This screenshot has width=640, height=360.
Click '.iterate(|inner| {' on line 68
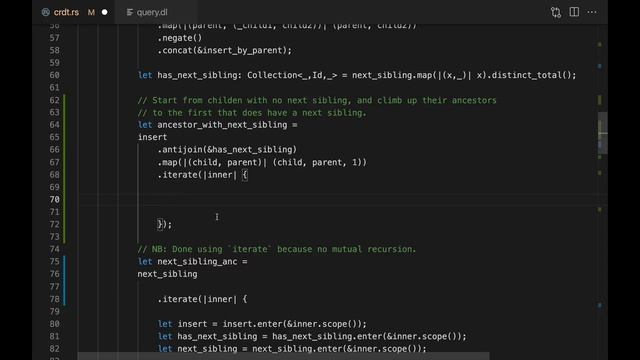[x=202, y=175]
